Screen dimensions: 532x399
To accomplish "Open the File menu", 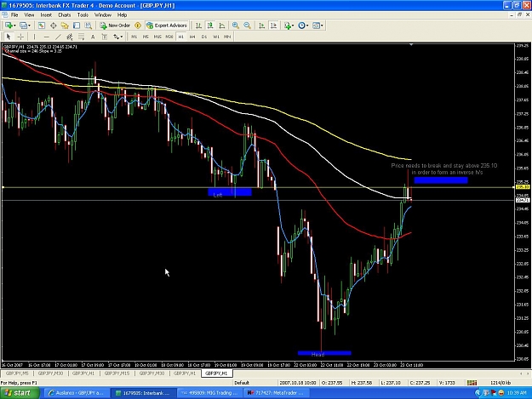I will [14, 15].
